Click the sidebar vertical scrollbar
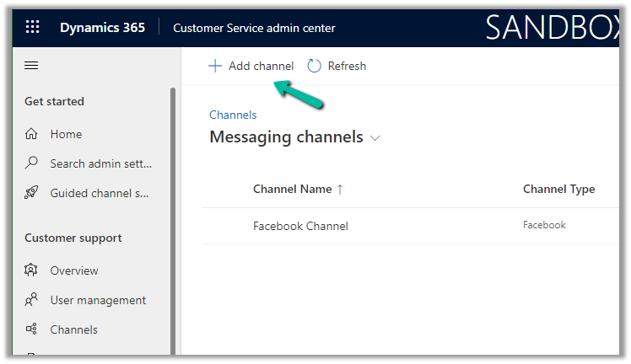The image size is (631, 364). coord(173,211)
